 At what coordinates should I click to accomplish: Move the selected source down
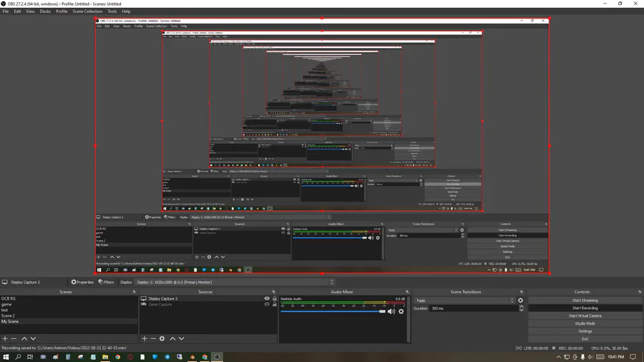[x=182, y=338]
